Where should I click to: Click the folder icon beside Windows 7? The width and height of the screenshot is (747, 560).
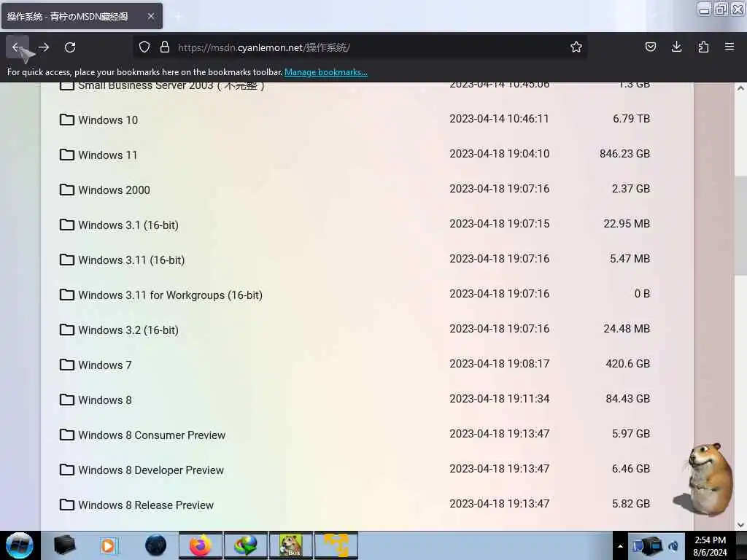[x=66, y=365]
